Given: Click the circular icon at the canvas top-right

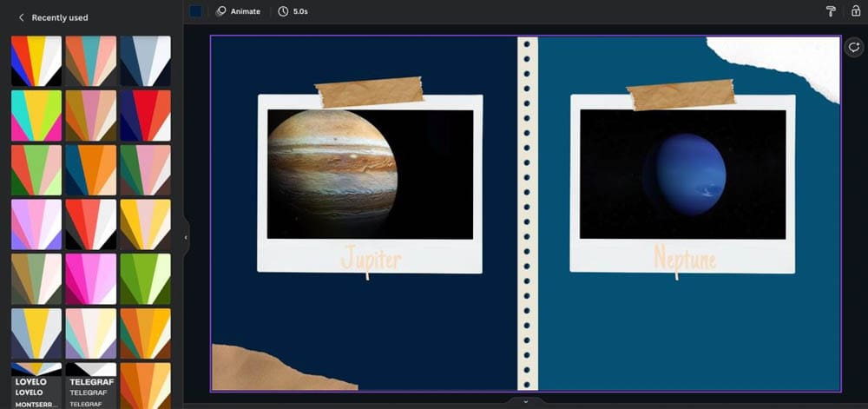Looking at the screenshot, I should tap(853, 47).
